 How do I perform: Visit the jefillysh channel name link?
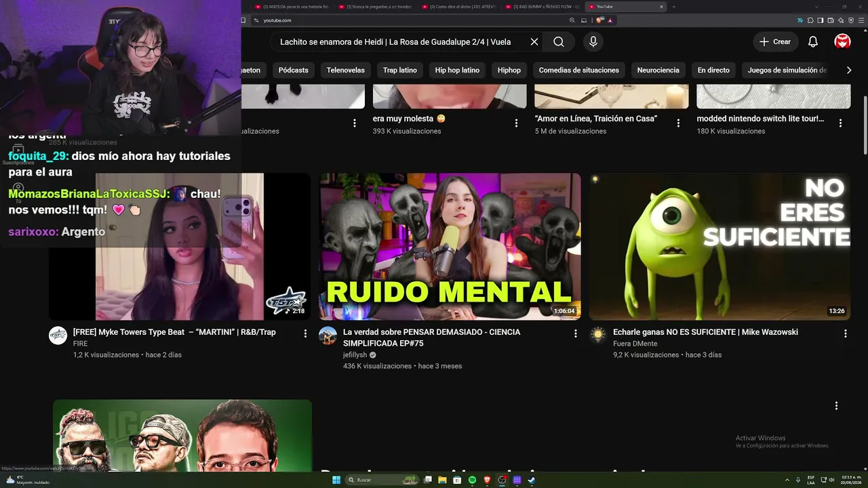pos(355,354)
